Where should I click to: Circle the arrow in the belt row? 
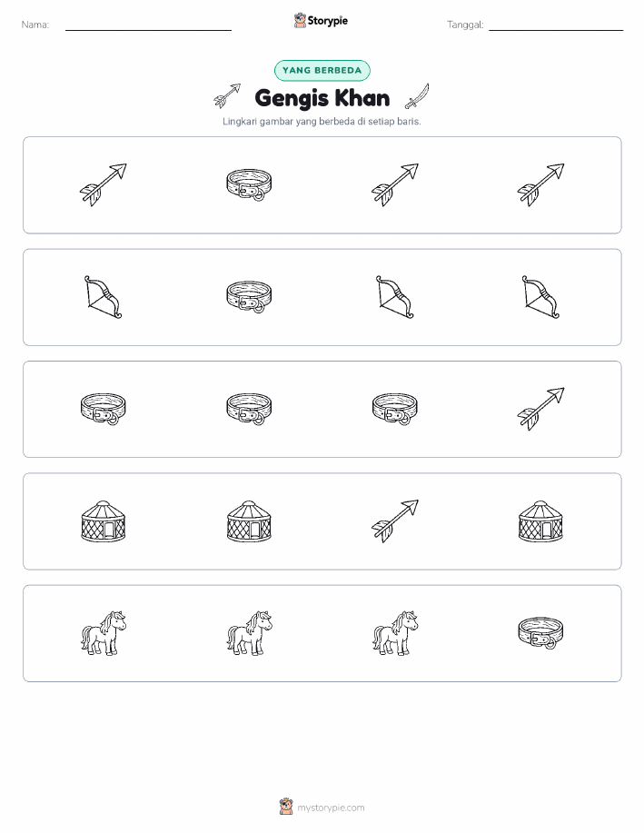(540, 409)
